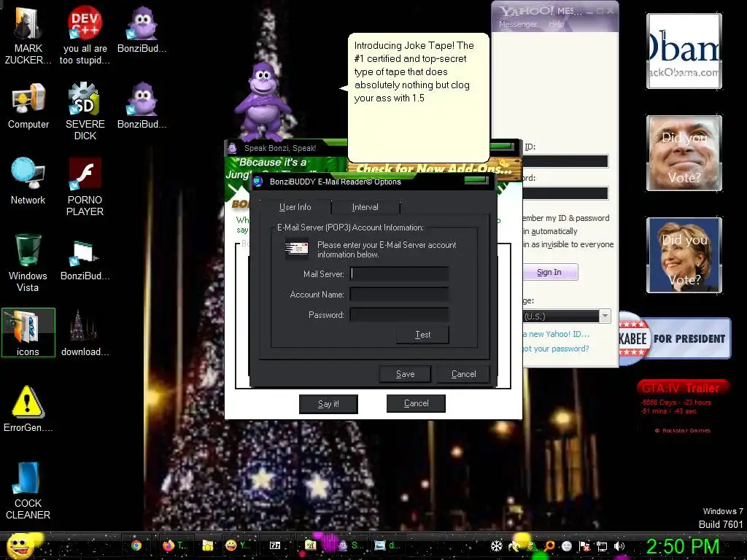
Task: Close the Speak Bonzi, Speak! window
Action: point(503,147)
